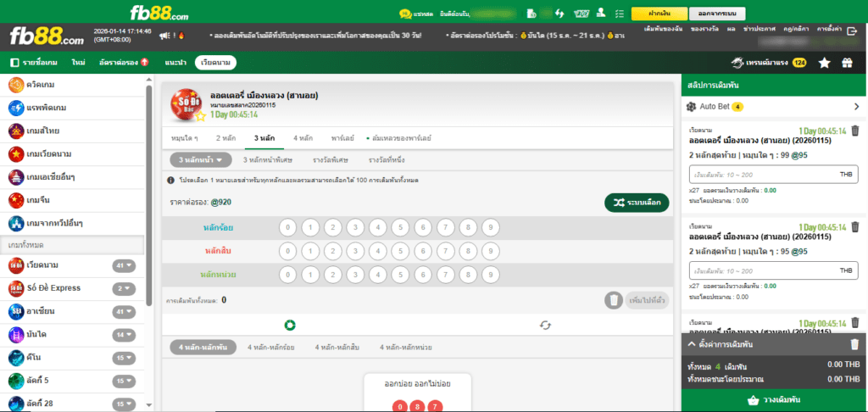Image resolution: width=868 pixels, height=412 pixels.
Task: Select digit 6 in หลักหน่วย row
Action: [423, 275]
